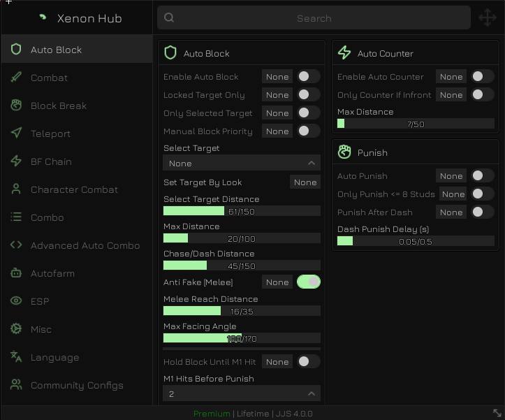
Task: Click the sword icon next to Combat
Action: click(x=16, y=78)
